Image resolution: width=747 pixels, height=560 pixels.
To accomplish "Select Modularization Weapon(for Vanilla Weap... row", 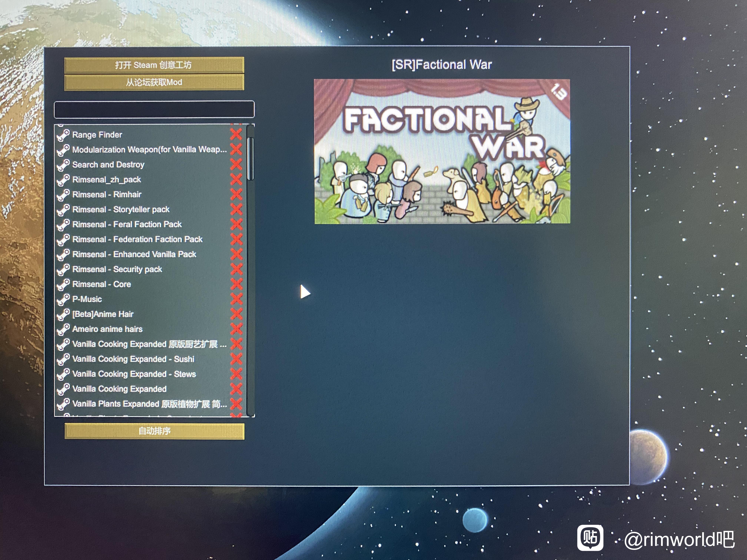I will [x=151, y=149].
